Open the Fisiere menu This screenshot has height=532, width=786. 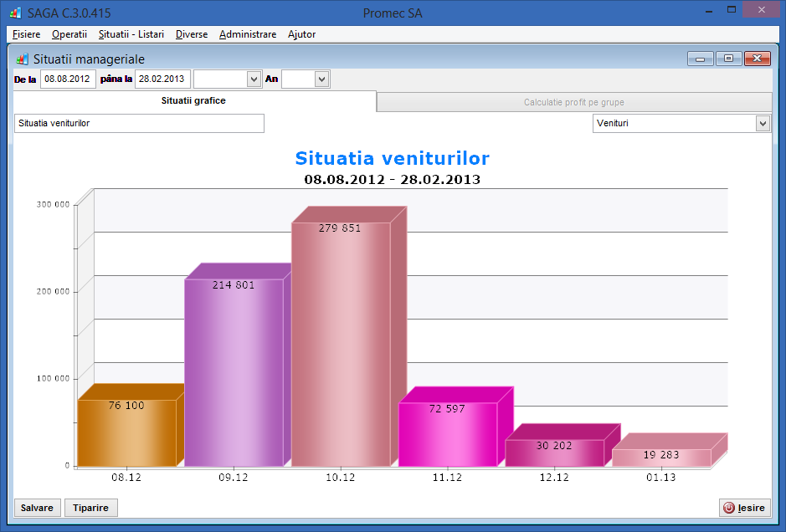[27, 34]
